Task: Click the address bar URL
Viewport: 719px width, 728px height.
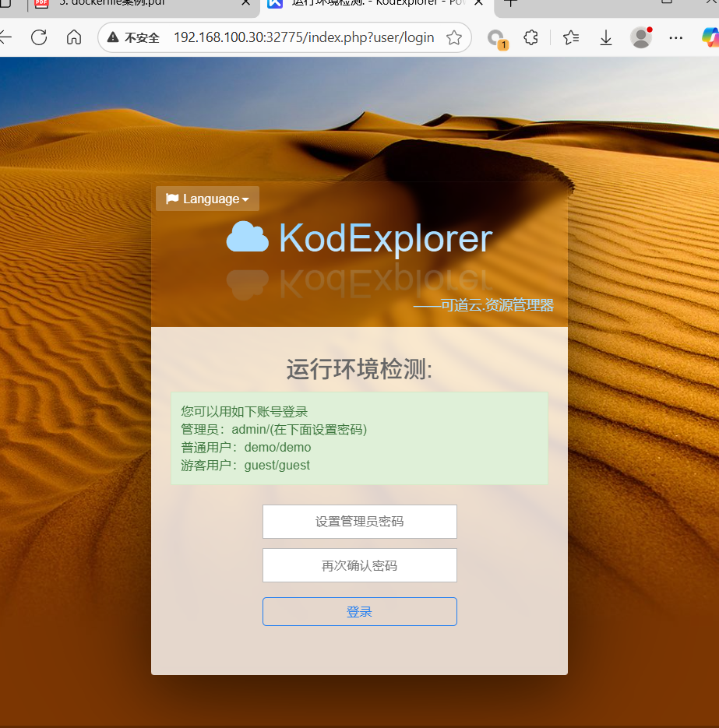Action: (304, 37)
